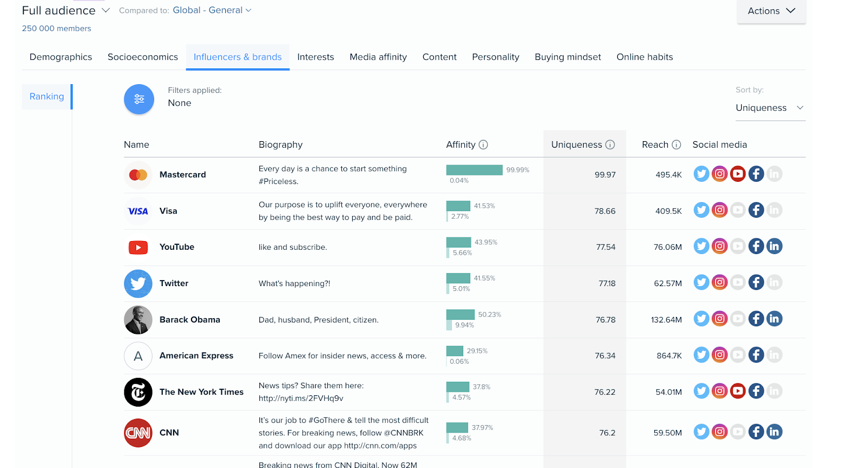Change the Global - General comparison dropdown
868x468 pixels.
pos(212,10)
